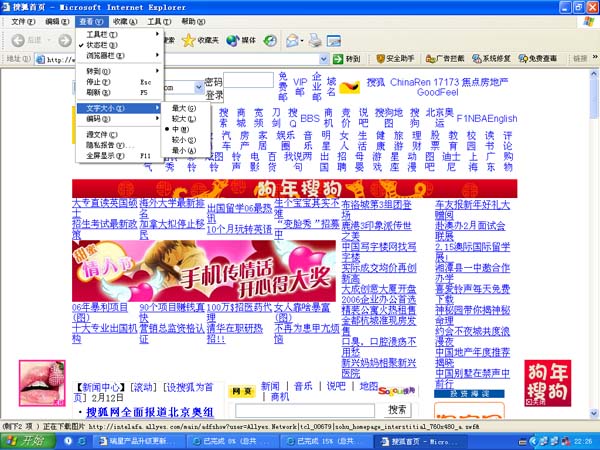Click the page scrollbar down arrow
Viewport: 600px width, 450px height.
pos(594,414)
